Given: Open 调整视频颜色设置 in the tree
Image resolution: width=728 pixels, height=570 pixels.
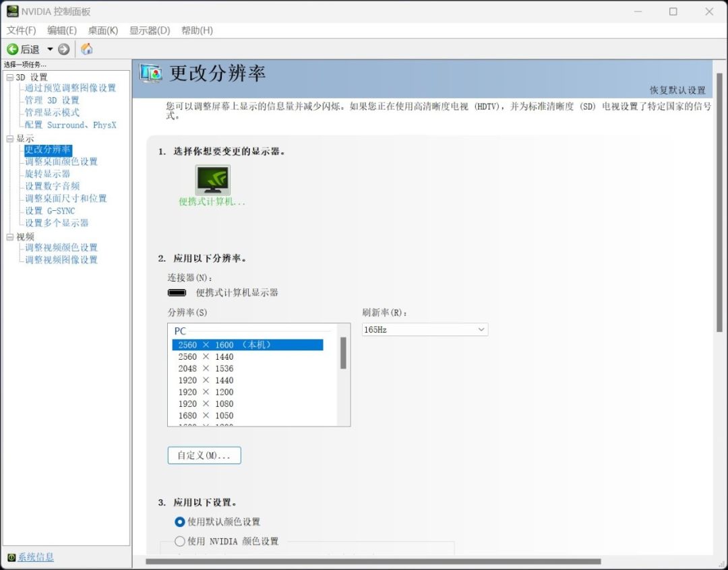Looking at the screenshot, I should click(61, 248).
